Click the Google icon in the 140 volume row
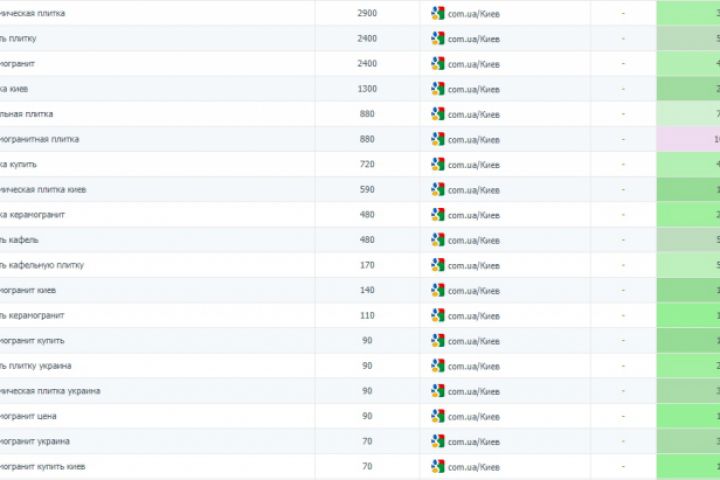This screenshot has height=480, width=720. [438, 290]
